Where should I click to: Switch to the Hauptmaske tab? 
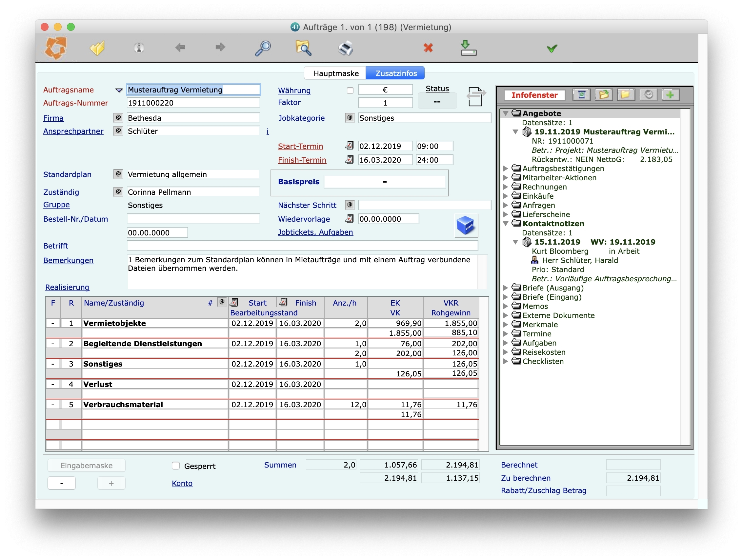(x=335, y=73)
